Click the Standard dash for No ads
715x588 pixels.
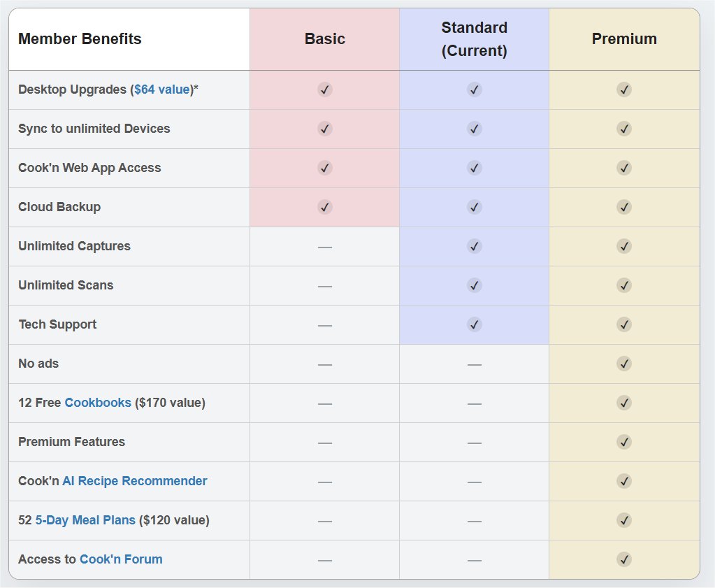pyautogui.click(x=474, y=364)
